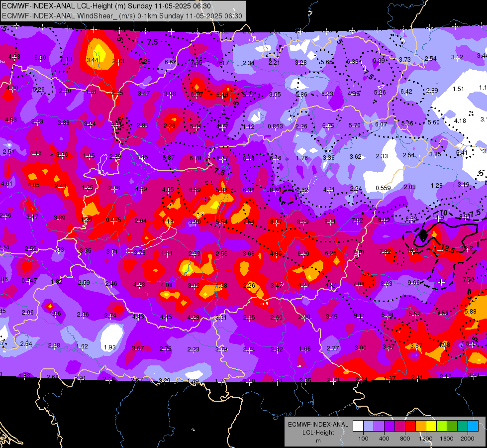Image resolution: width=487 pixels, height=448 pixels.
Task: Click the grid value 0.747
Action: tap(29, 281)
